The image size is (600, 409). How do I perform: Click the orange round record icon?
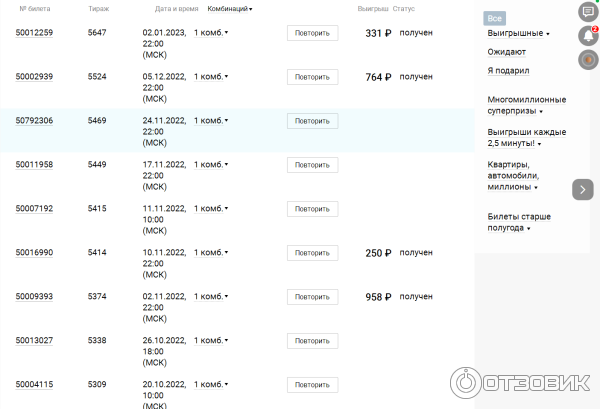pos(588,60)
